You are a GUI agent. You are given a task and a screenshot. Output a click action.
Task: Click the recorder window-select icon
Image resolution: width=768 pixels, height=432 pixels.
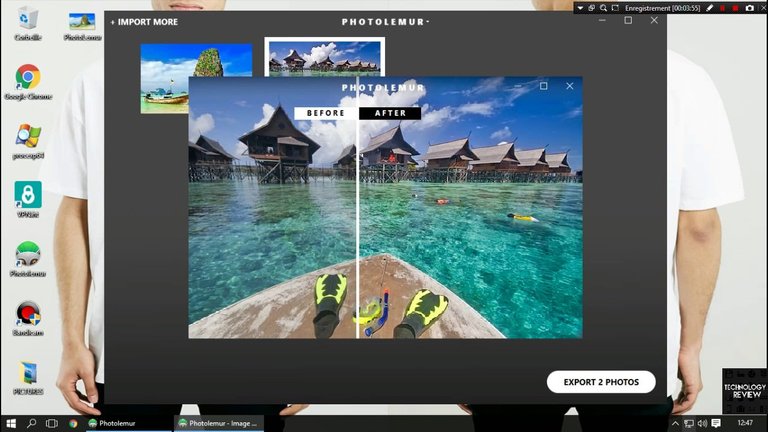pos(592,8)
